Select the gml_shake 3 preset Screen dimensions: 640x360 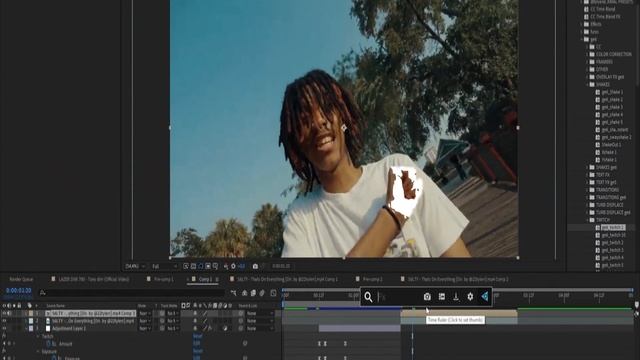[612, 107]
